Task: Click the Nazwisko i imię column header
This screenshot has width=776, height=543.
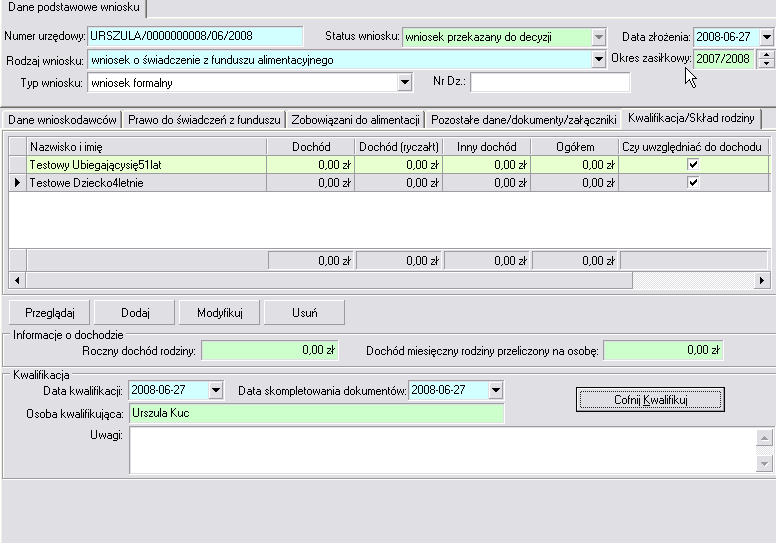Action: [x=146, y=147]
